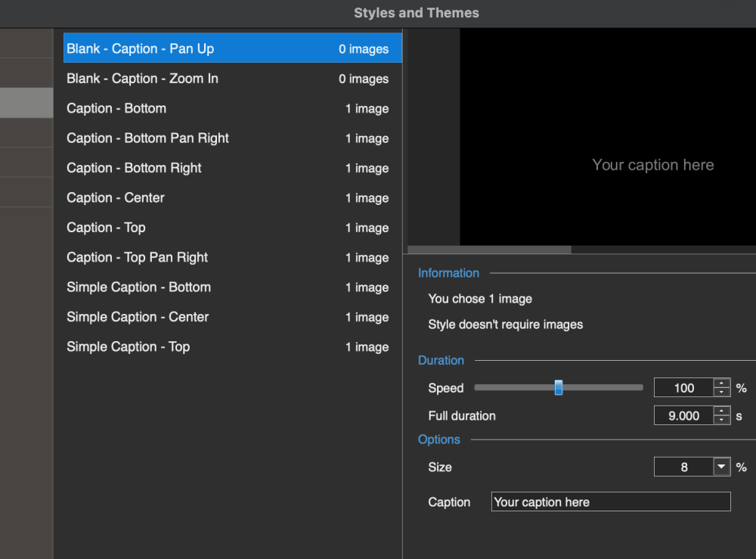Choose the Caption - Bottom style
Viewport: 756px width, 559px height.
[227, 108]
